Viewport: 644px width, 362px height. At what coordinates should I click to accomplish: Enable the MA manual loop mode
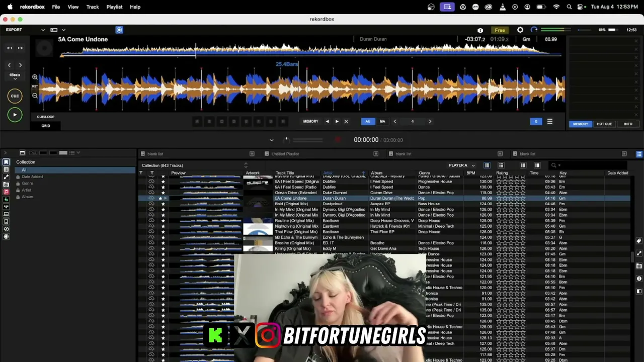click(382, 121)
